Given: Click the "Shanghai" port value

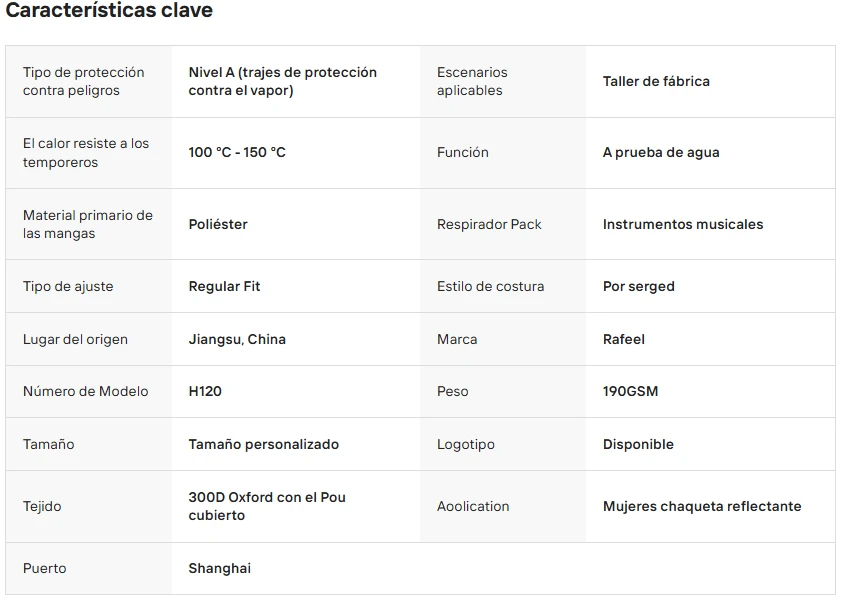Looking at the screenshot, I should (220, 568).
